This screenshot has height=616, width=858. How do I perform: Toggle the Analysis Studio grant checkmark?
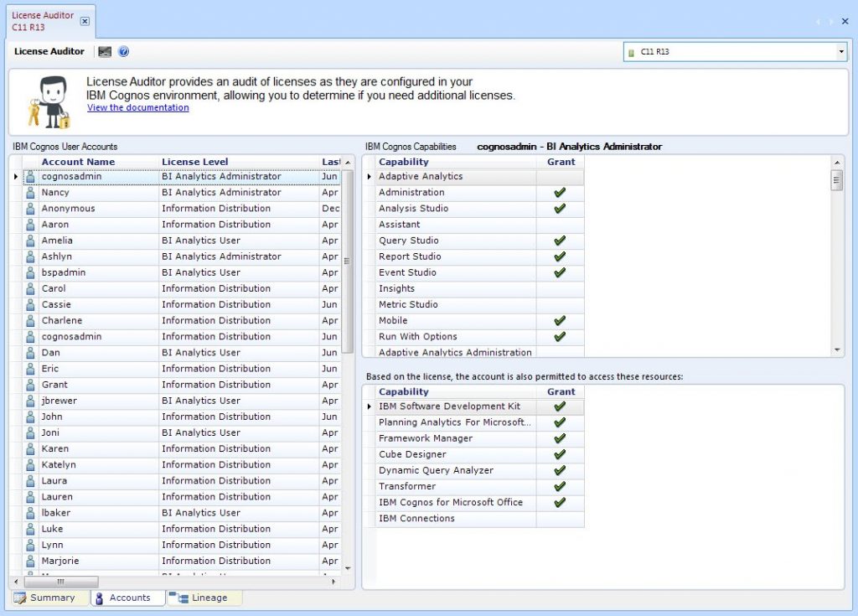(560, 209)
